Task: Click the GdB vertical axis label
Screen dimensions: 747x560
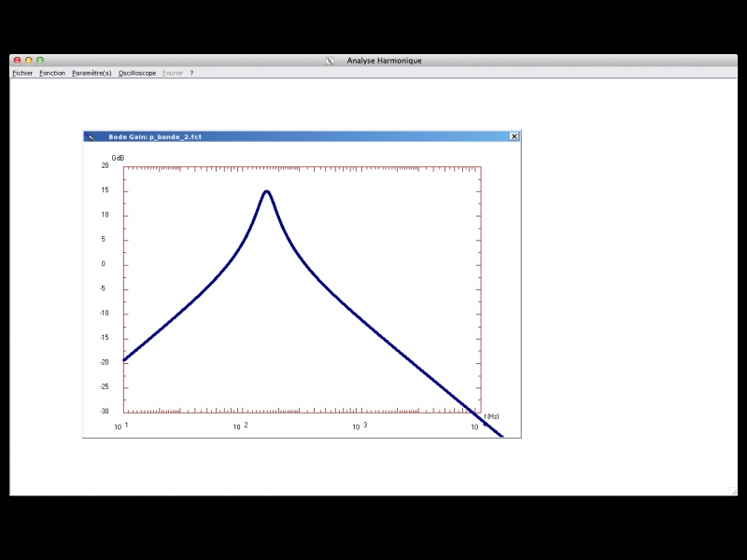Action: [118, 158]
